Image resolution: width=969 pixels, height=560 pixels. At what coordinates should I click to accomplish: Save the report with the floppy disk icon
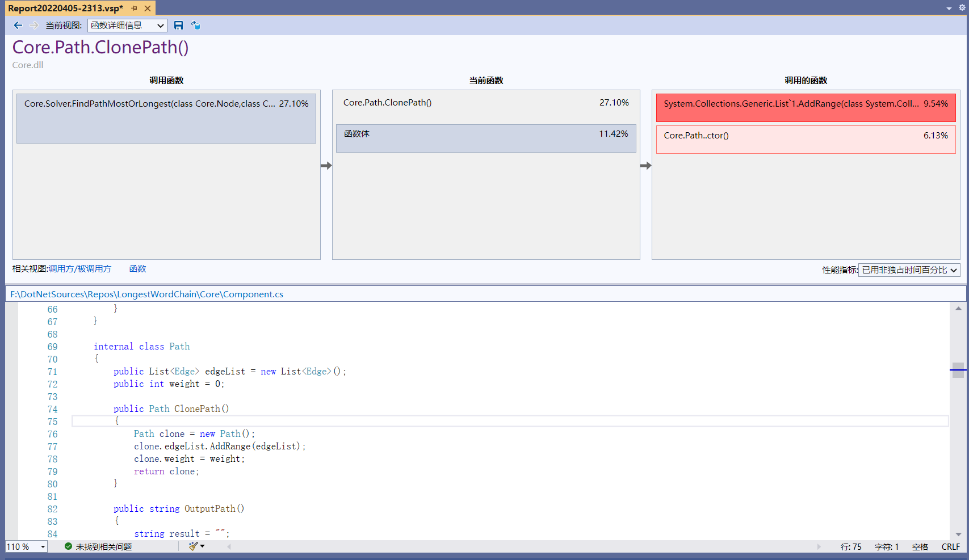178,26
